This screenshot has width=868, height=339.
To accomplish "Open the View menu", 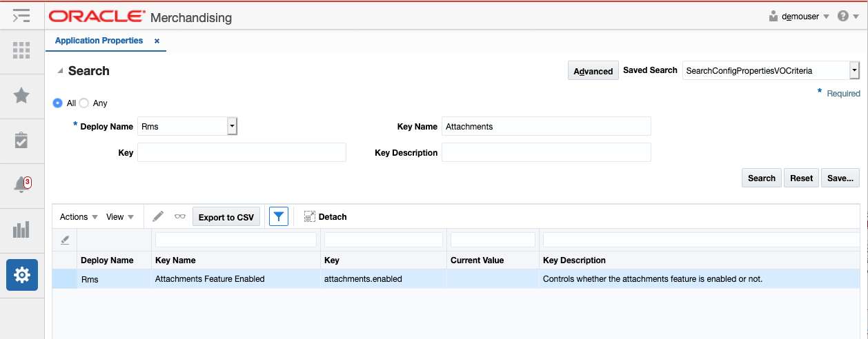I will (120, 216).
